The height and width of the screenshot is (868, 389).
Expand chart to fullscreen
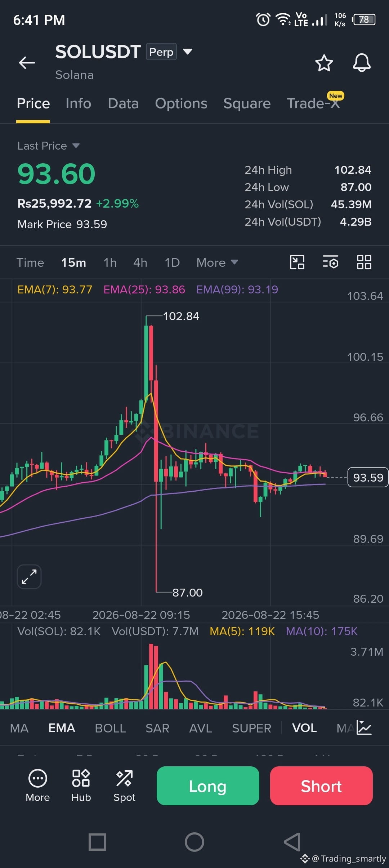(29, 577)
